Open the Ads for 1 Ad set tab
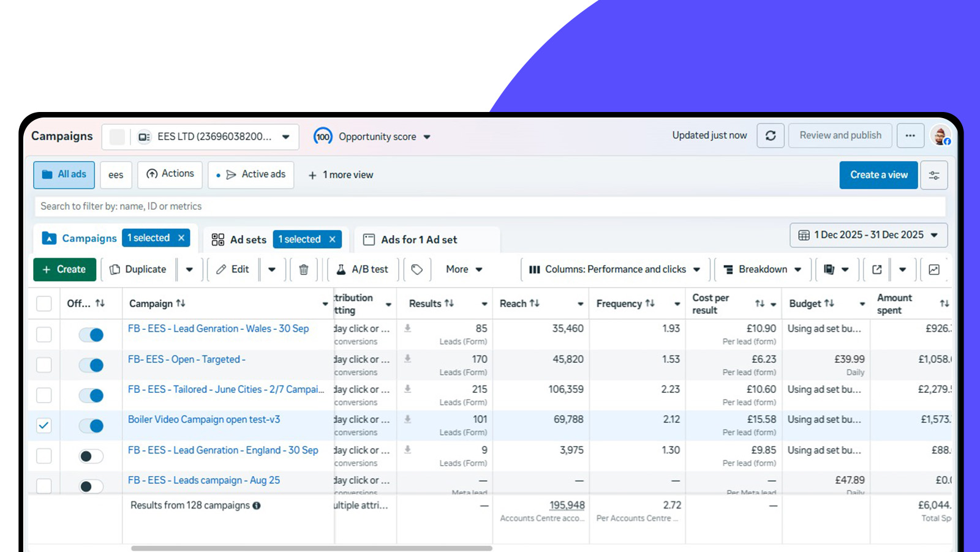 click(419, 240)
